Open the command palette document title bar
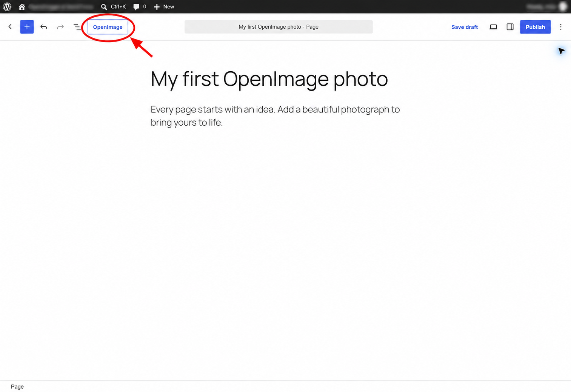Viewport: 571px width, 392px height. [279, 27]
